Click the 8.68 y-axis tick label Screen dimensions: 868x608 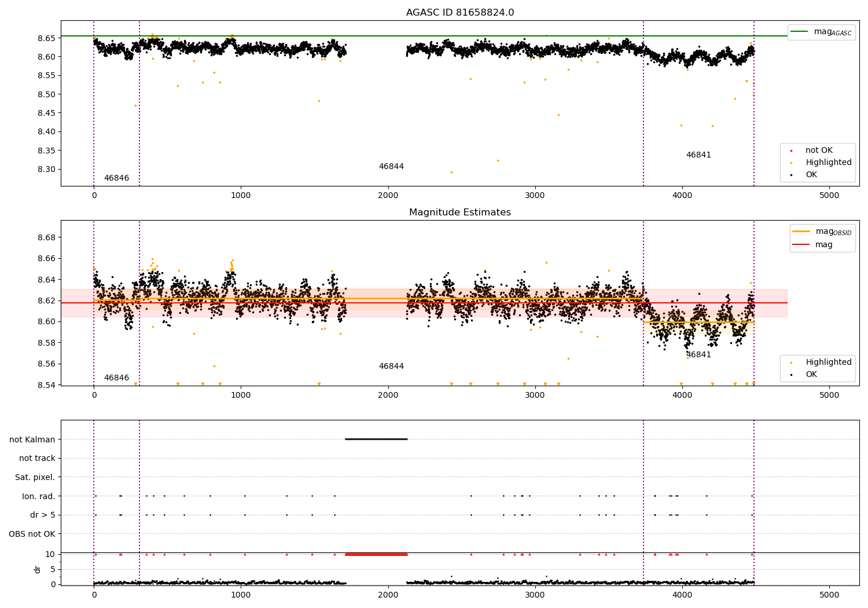tap(47, 237)
